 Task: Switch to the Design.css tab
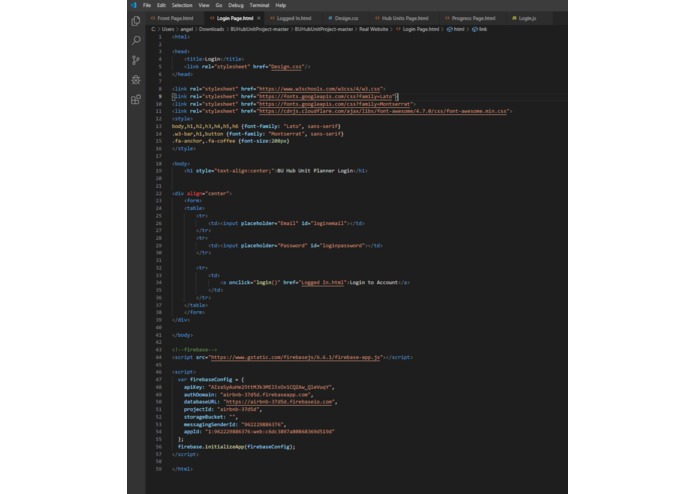point(344,18)
